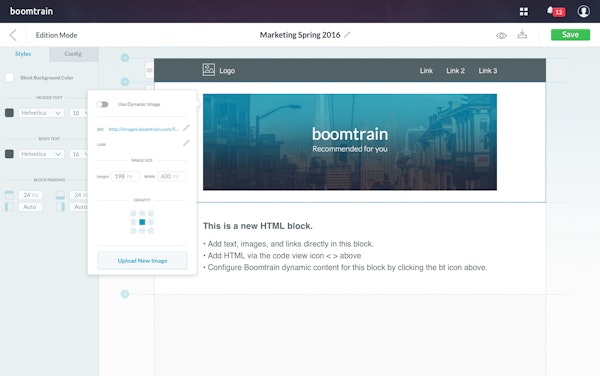Click the boomtrain logo in top bar
The height and width of the screenshot is (376, 600).
(31, 11)
